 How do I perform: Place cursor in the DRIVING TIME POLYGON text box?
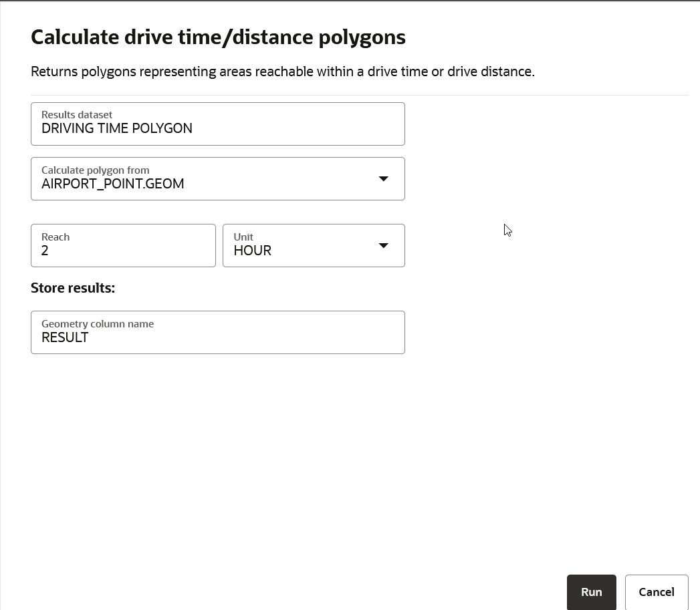click(x=217, y=128)
